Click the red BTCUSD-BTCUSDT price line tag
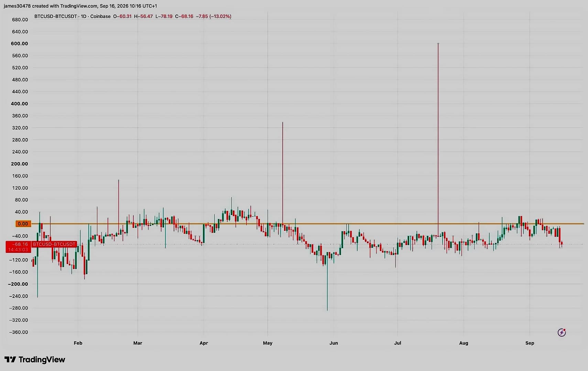Screen dimensions: 588x371 [54, 244]
